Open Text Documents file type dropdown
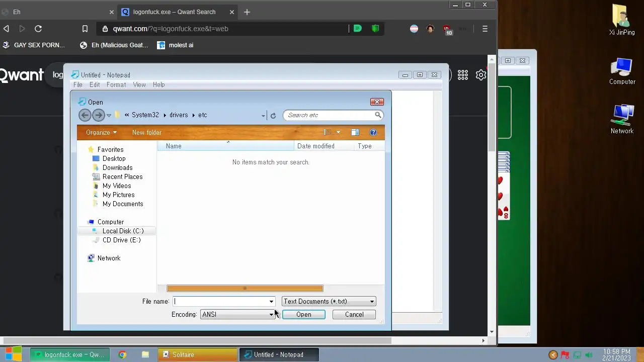Viewport: 644px width, 362px height. point(329,302)
